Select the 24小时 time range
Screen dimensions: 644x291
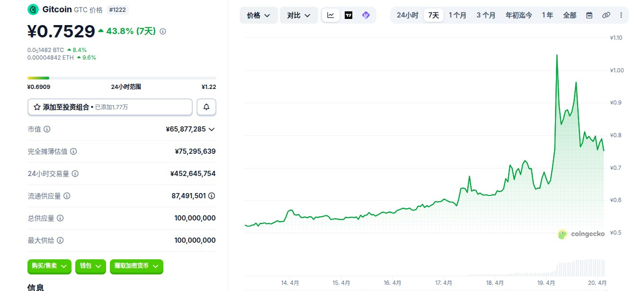(407, 15)
